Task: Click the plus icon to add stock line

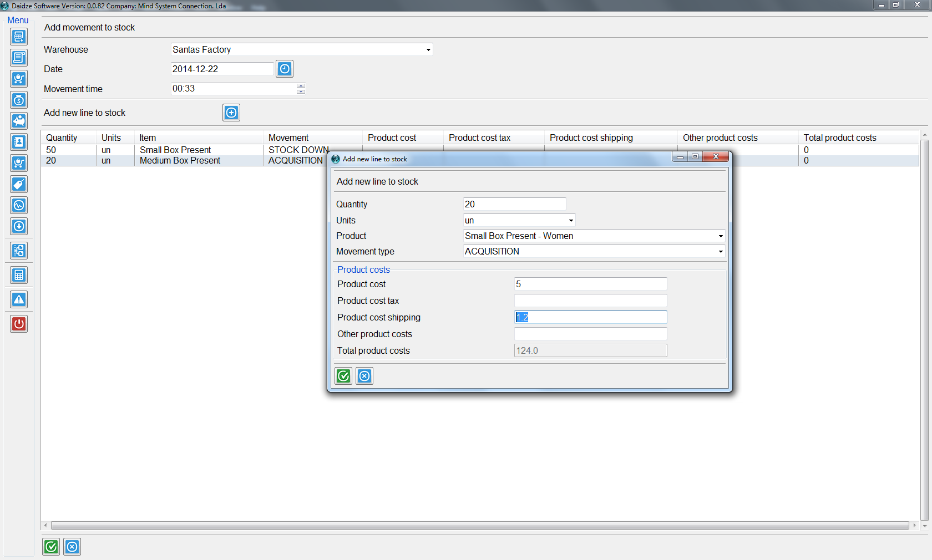Action: coord(231,113)
